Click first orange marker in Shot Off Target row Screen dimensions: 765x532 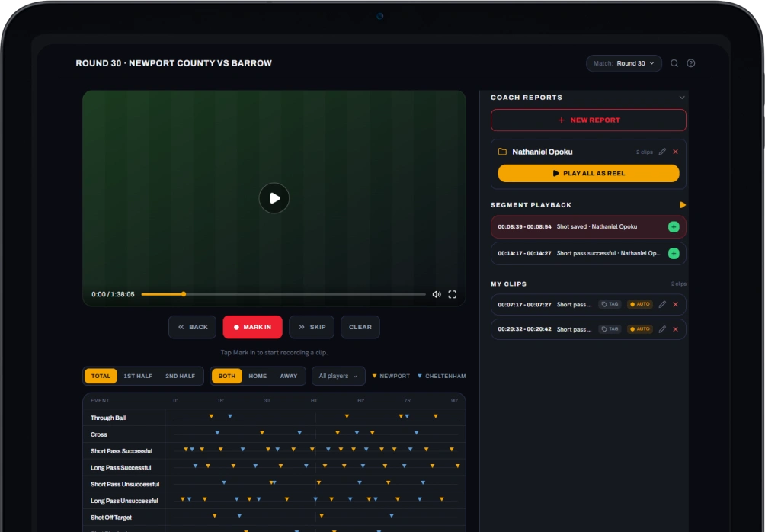(x=215, y=516)
